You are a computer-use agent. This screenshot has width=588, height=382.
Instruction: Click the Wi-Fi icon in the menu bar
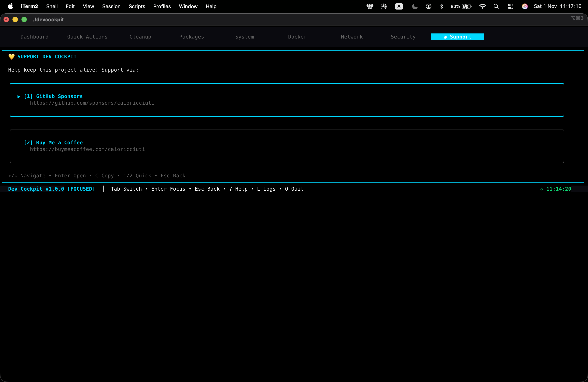482,6
